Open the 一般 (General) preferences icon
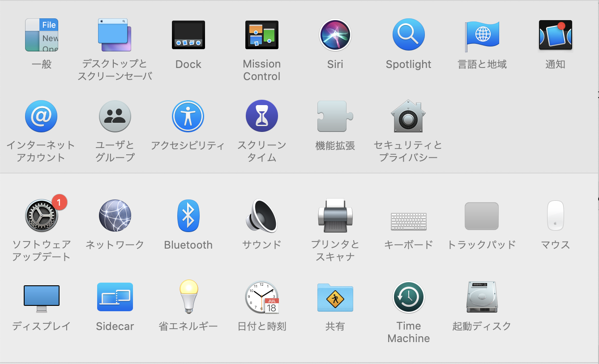The height and width of the screenshot is (364, 599). tap(42, 35)
